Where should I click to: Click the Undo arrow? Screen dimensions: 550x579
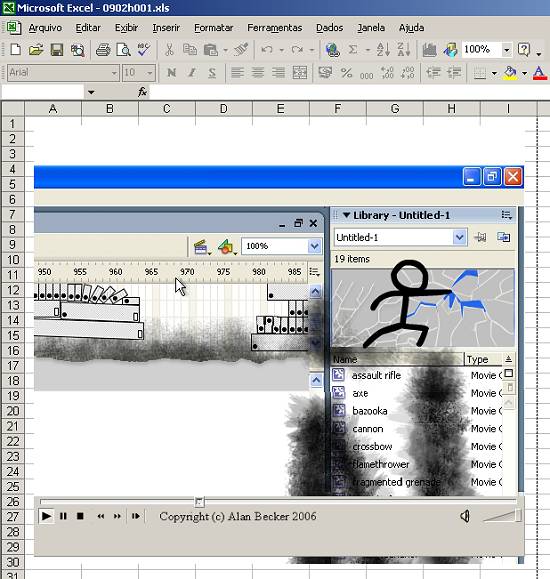pos(267,49)
